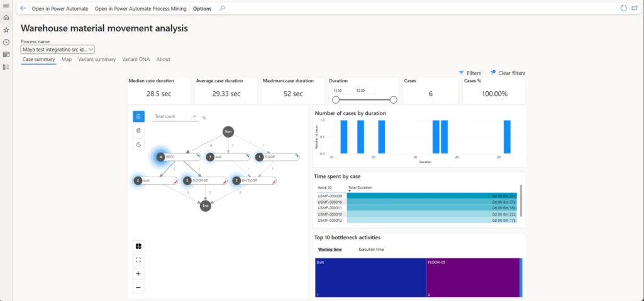Switch to Execution time bottleneck view
Viewport: 644px width, 301px height.
point(371,249)
